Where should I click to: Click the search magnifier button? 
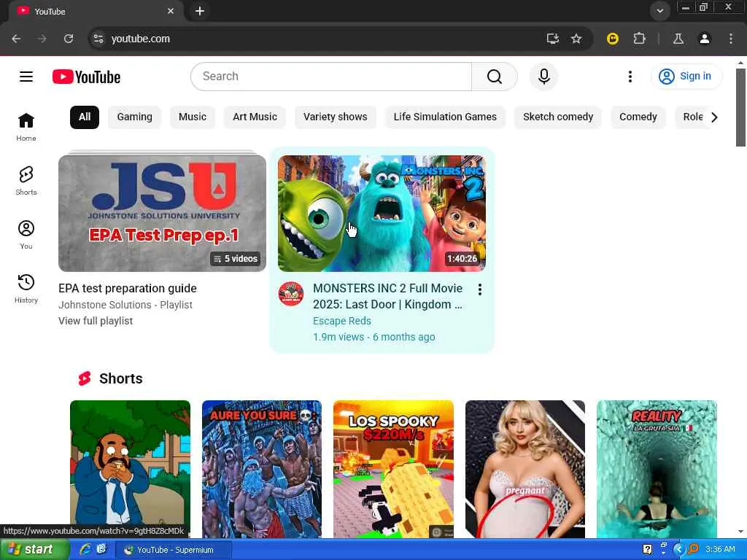pyautogui.click(x=494, y=76)
